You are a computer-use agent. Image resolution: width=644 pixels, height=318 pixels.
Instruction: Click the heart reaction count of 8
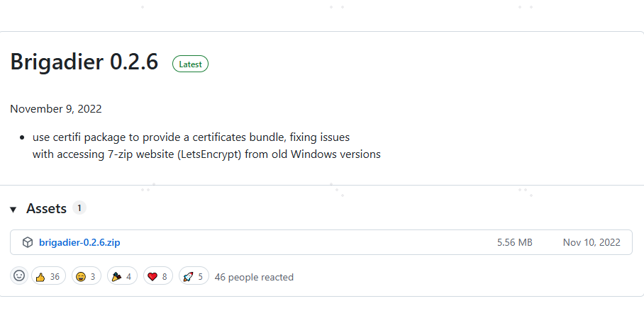click(165, 276)
